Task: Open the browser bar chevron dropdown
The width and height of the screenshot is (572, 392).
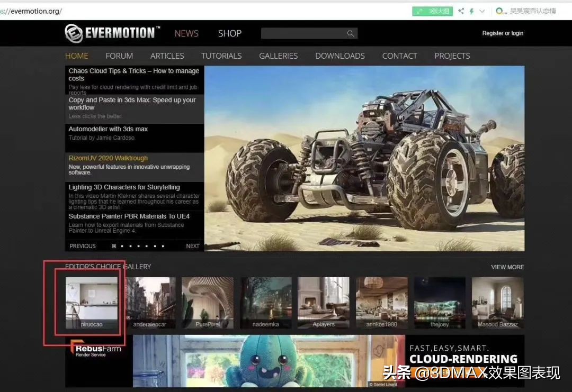Action: point(482,11)
